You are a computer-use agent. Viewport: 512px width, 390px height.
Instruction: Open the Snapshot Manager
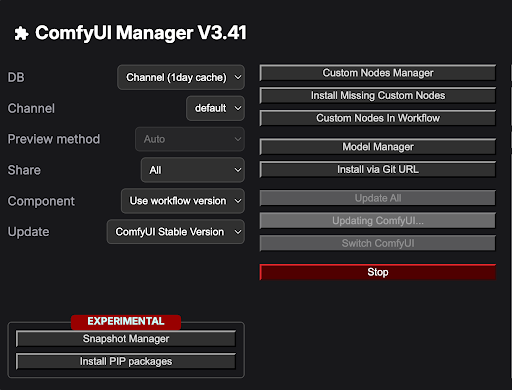pos(126,339)
